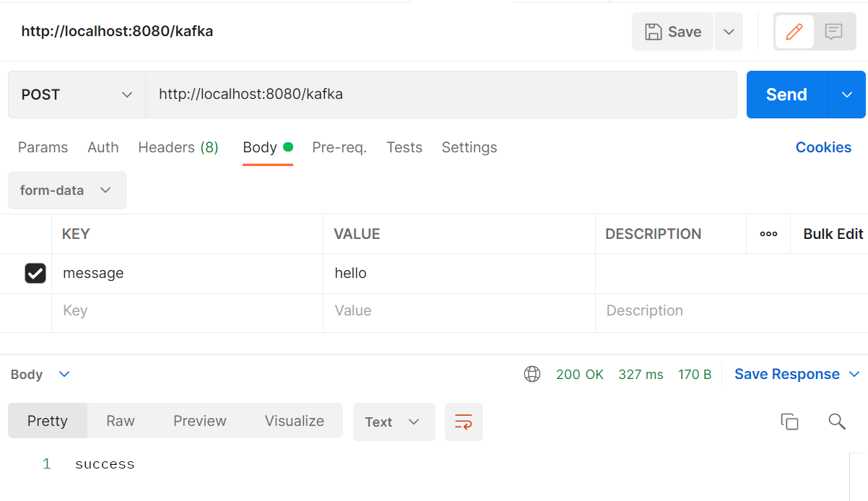The width and height of the screenshot is (868, 501).
Task: Copy response with copy icon
Action: (789, 422)
